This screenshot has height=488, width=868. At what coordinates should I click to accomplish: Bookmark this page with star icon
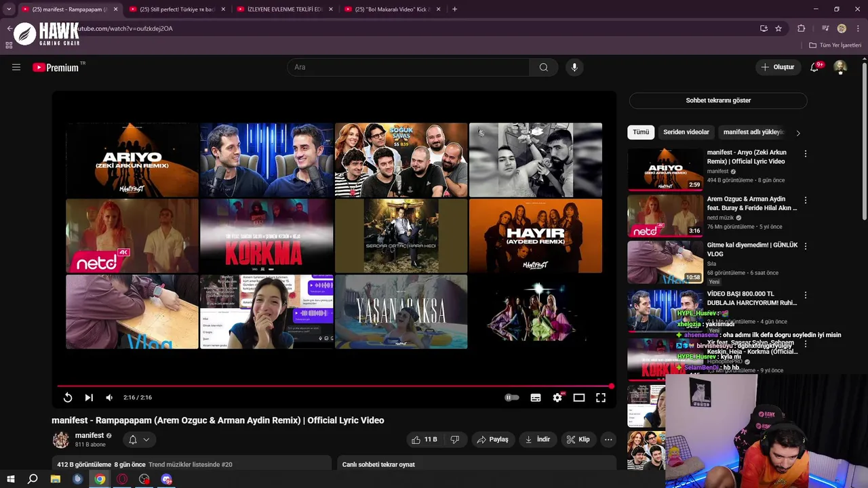778,28
